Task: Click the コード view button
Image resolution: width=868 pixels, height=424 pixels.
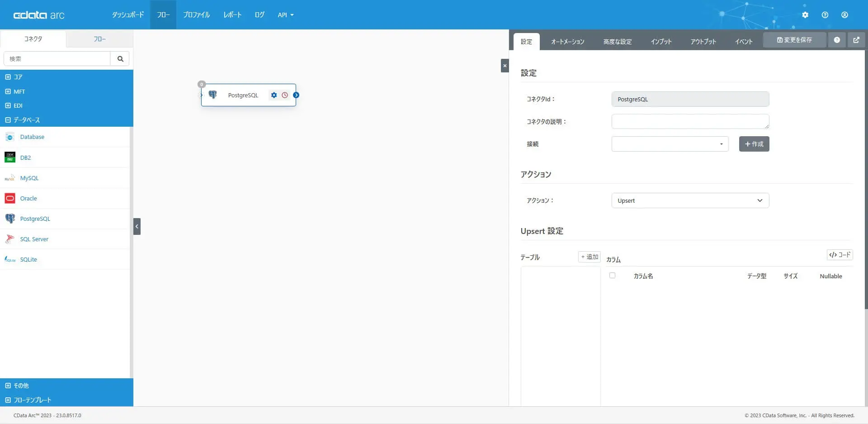Action: (840, 255)
